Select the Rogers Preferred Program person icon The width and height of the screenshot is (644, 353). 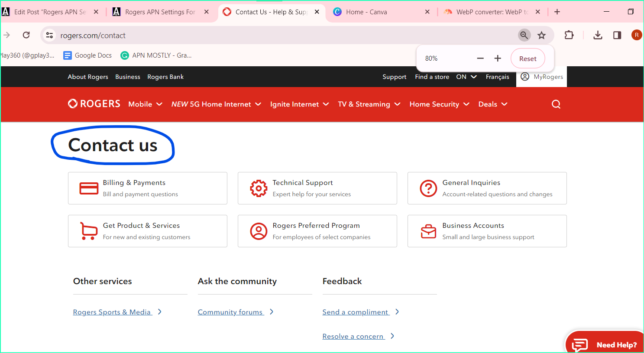pos(259,231)
